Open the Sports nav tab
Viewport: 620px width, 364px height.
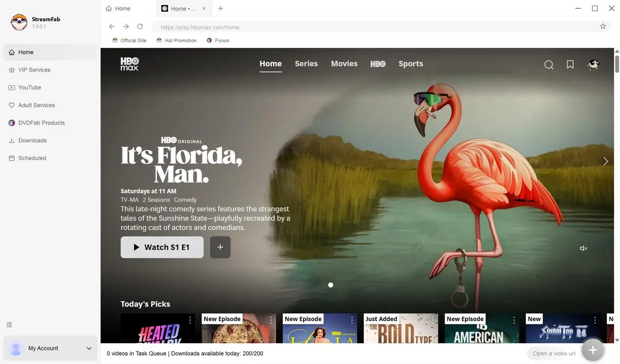[x=411, y=64]
